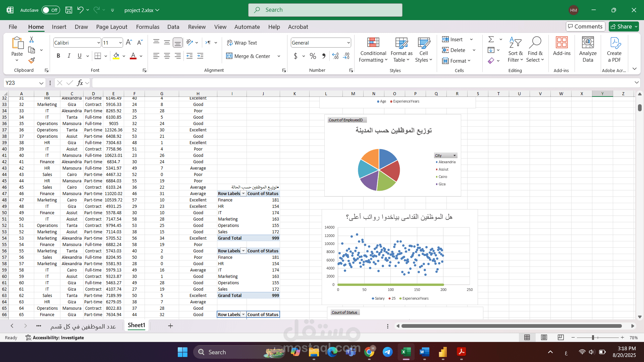Click the Format Painter brush icon

(32, 60)
